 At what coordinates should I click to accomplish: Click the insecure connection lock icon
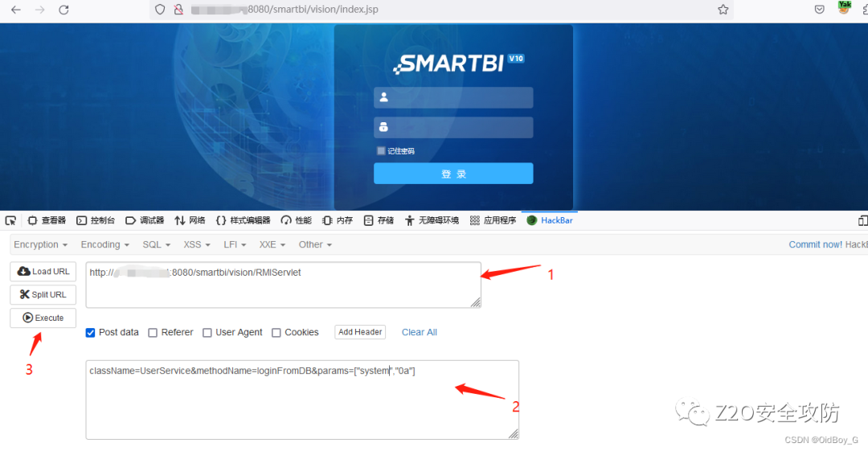point(178,10)
